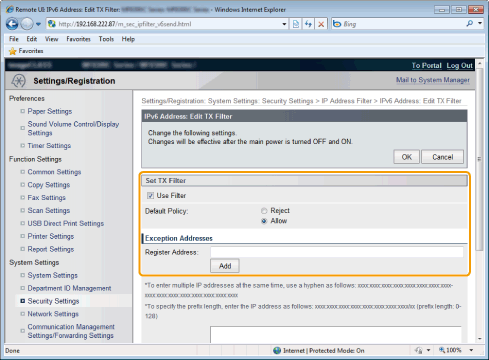Select Security Settings in sidebar
The width and height of the screenshot is (489, 360).
pos(53,301)
